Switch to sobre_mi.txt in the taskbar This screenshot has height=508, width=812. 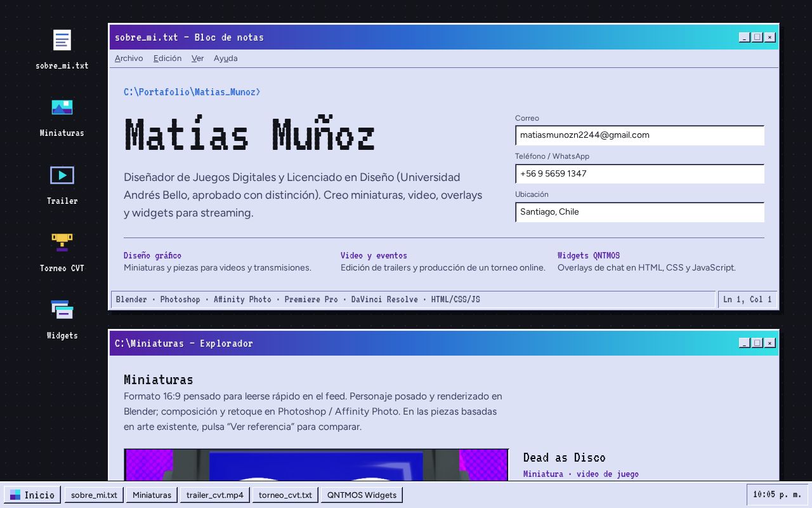coord(94,495)
